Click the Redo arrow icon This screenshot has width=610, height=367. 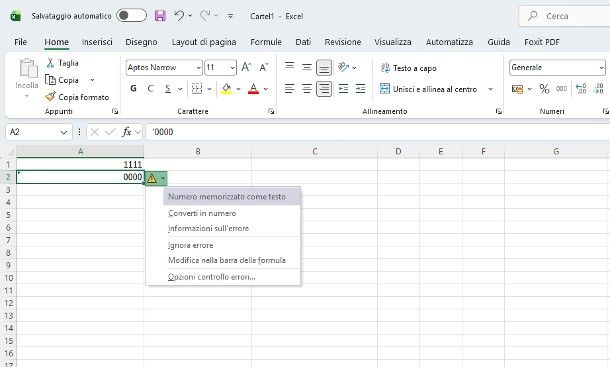[x=205, y=16]
